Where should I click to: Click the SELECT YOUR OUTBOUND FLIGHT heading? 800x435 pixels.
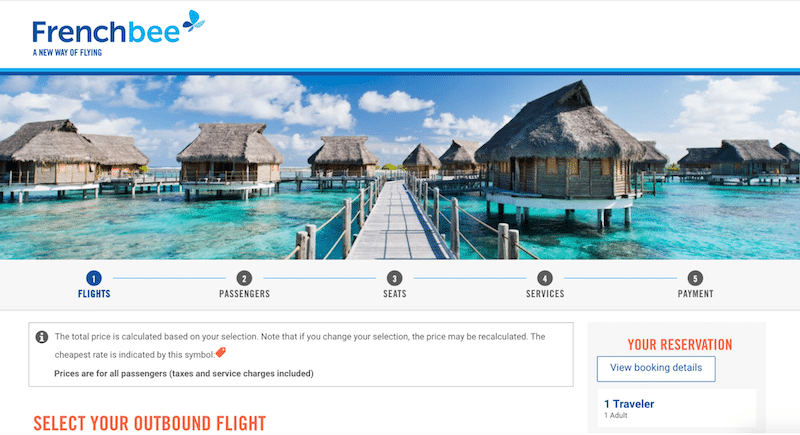point(150,423)
